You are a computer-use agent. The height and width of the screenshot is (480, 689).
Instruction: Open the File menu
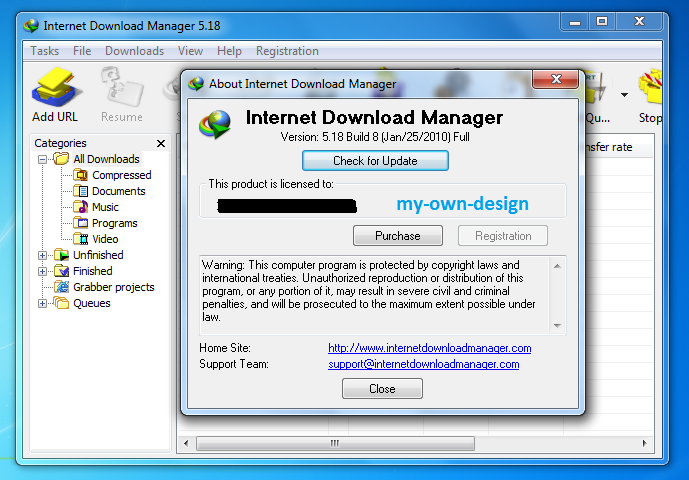pos(82,51)
